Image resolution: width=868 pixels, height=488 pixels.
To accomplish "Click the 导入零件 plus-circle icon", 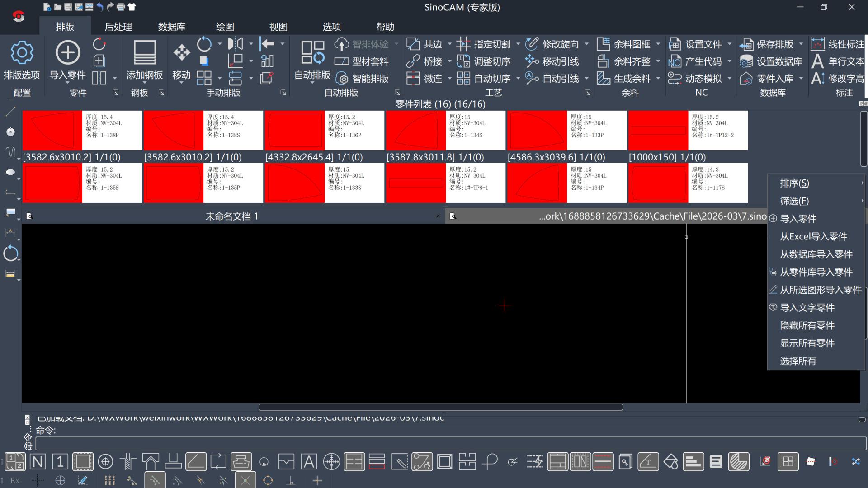I will click(x=67, y=53).
